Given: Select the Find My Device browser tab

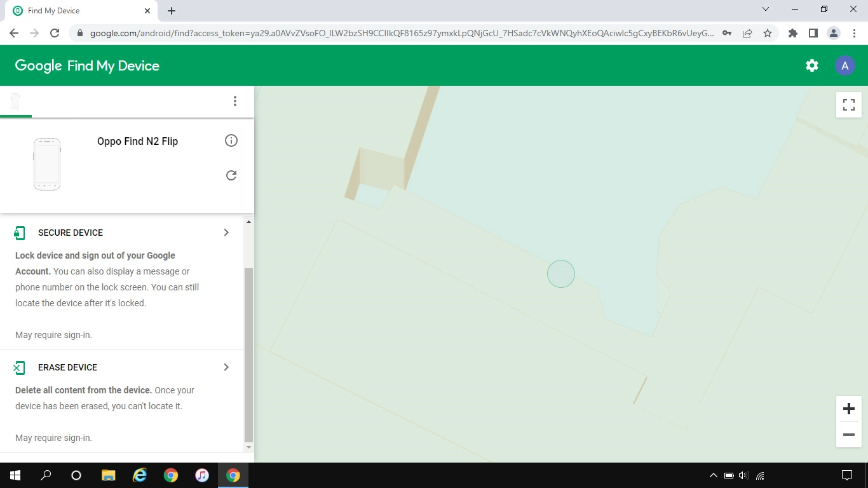Looking at the screenshot, I should [x=76, y=10].
